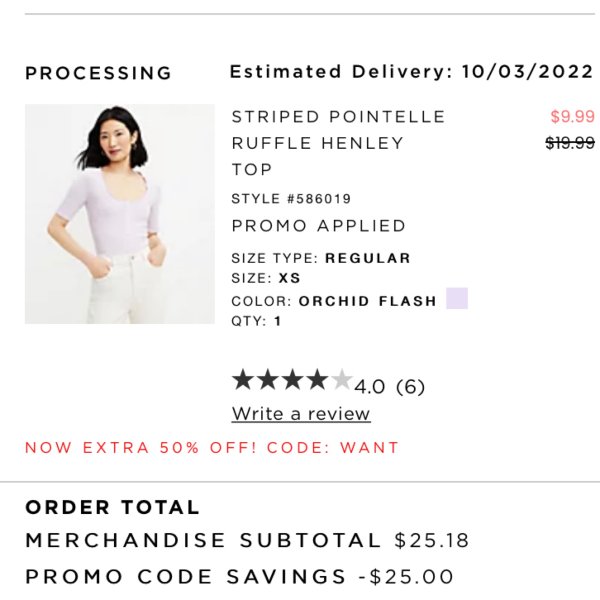Click the 4.0 rating score text
The width and height of the screenshot is (600, 600).
pos(370,386)
